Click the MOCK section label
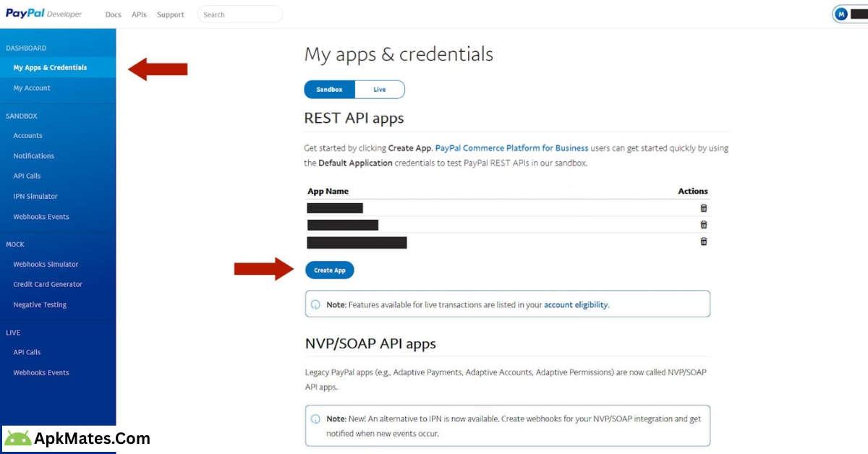This screenshot has height=454, width=868. (15, 245)
